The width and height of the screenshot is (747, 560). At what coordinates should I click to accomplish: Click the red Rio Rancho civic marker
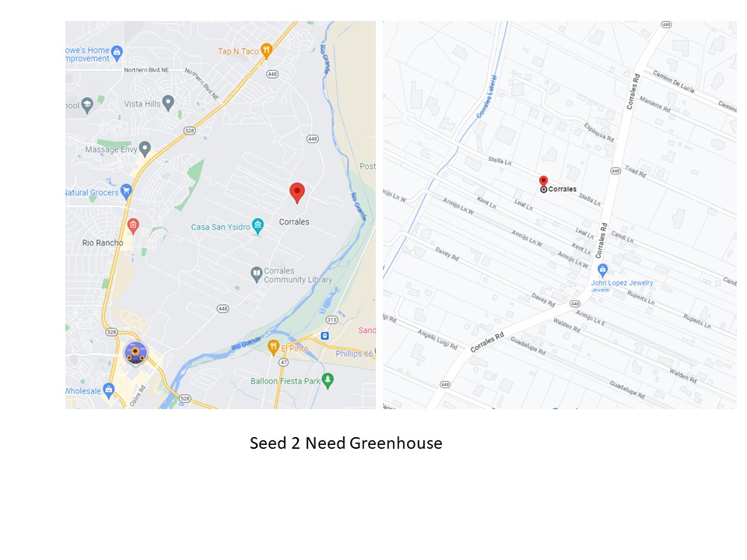click(x=133, y=226)
